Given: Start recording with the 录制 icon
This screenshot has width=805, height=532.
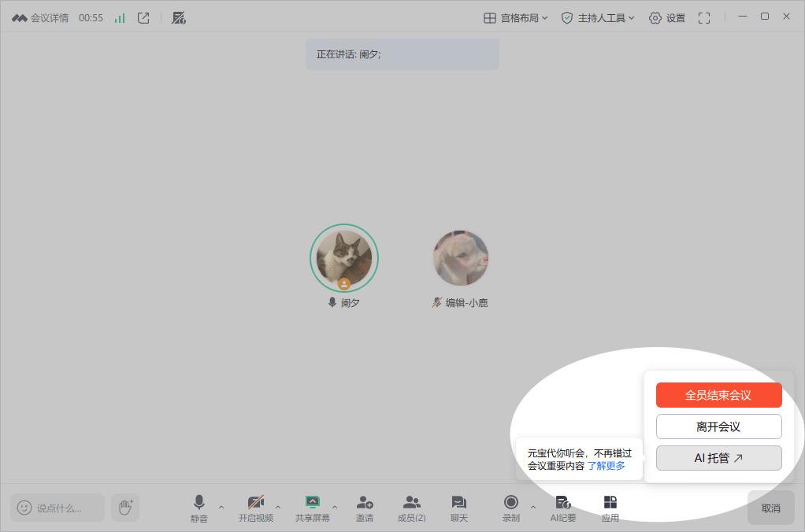Looking at the screenshot, I should point(510,501).
